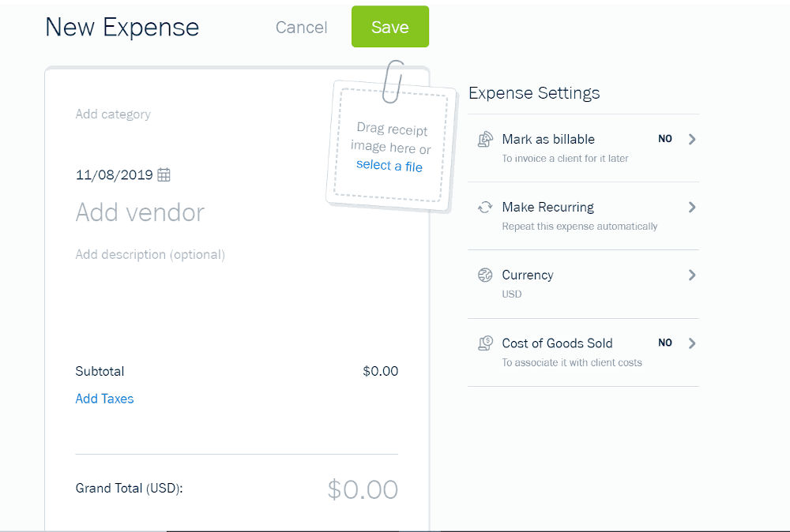This screenshot has width=790, height=532.
Task: Cancel the new expense
Action: click(301, 27)
